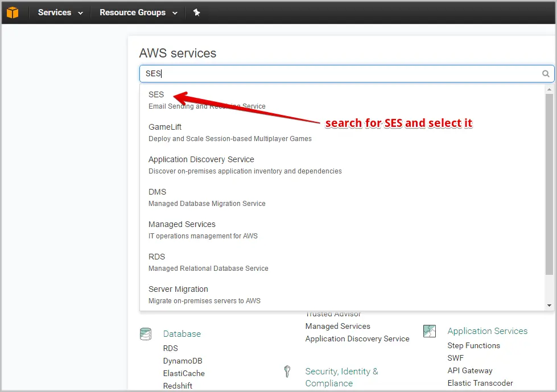
Task: Pick Server Migration from suggestions
Action: 178,290
